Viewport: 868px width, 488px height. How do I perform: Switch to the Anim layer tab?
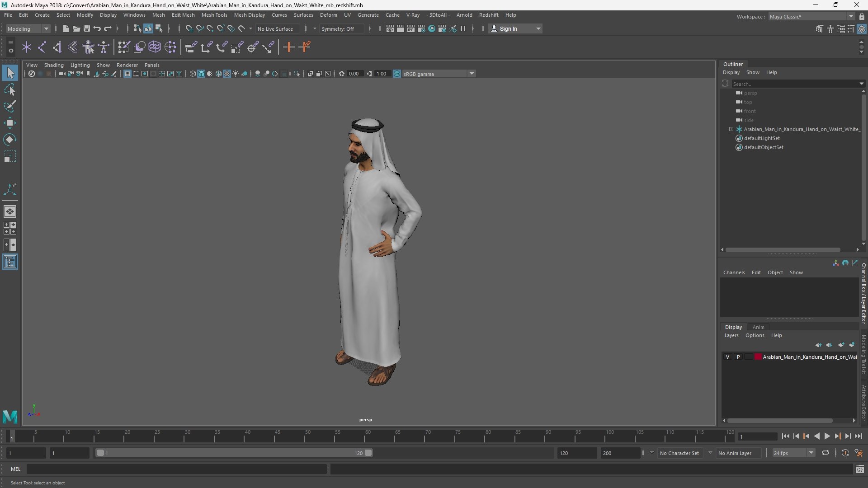click(758, 327)
